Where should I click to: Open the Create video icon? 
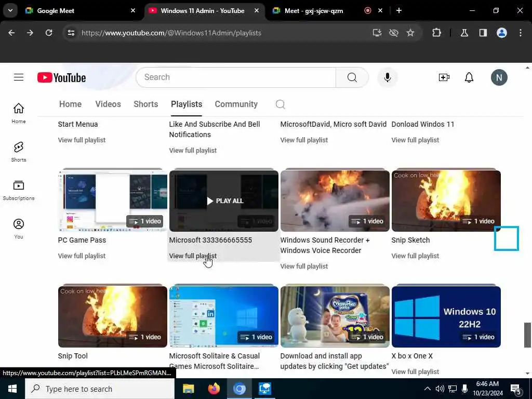coord(444,77)
